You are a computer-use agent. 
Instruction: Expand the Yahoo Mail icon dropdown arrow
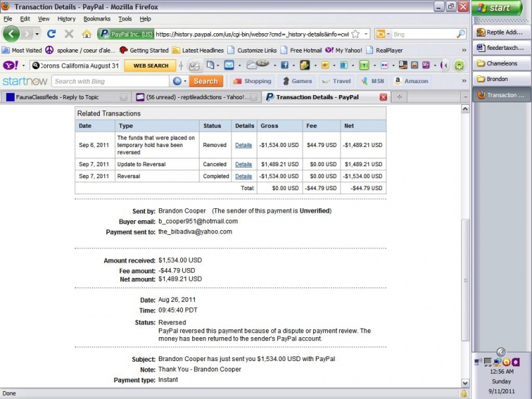pos(239,65)
